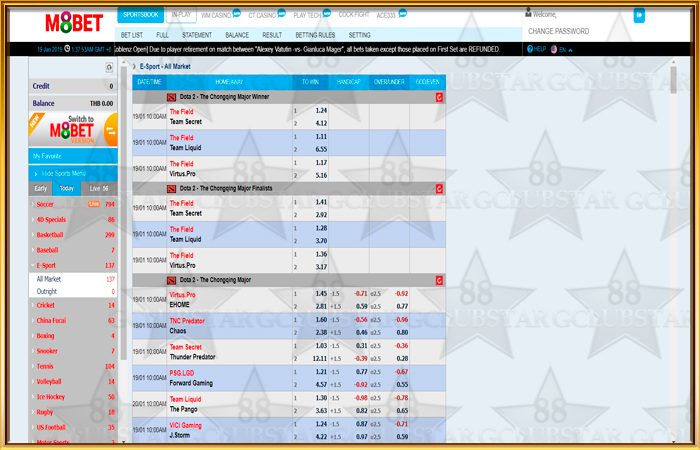Screen dimensions: 700x450
Task: Open the Statement menu
Action: (197, 35)
